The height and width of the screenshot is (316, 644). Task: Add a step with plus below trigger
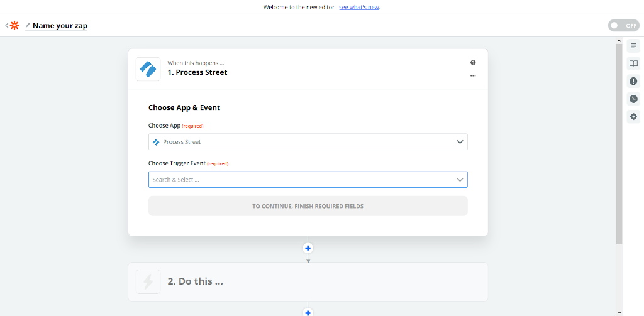308,248
